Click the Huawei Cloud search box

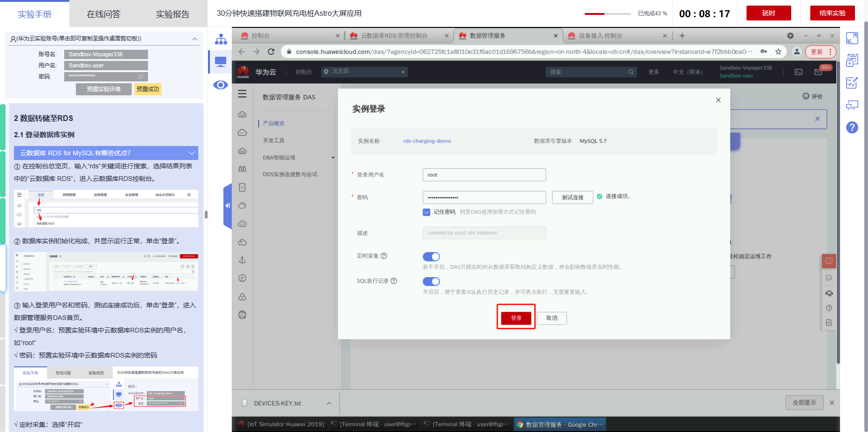point(591,72)
